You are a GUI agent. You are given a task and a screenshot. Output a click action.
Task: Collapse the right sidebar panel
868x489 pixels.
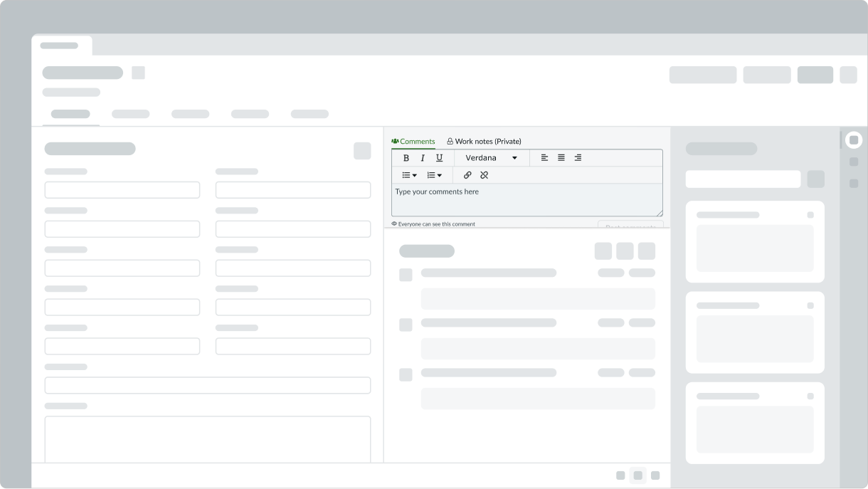pos(853,140)
